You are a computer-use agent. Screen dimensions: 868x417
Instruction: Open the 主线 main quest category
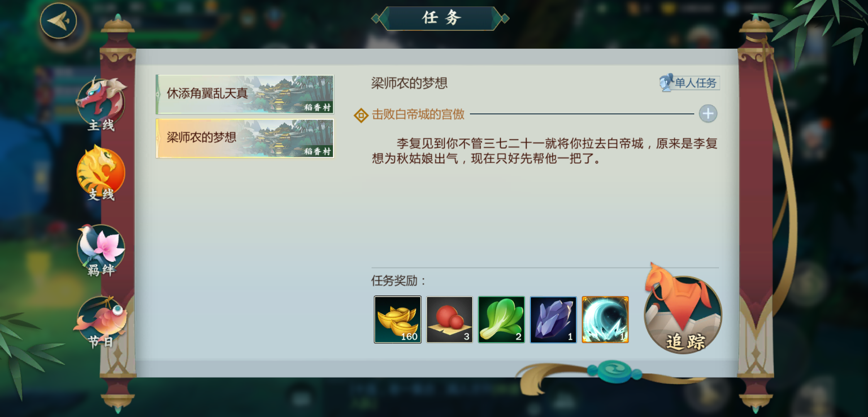101,104
